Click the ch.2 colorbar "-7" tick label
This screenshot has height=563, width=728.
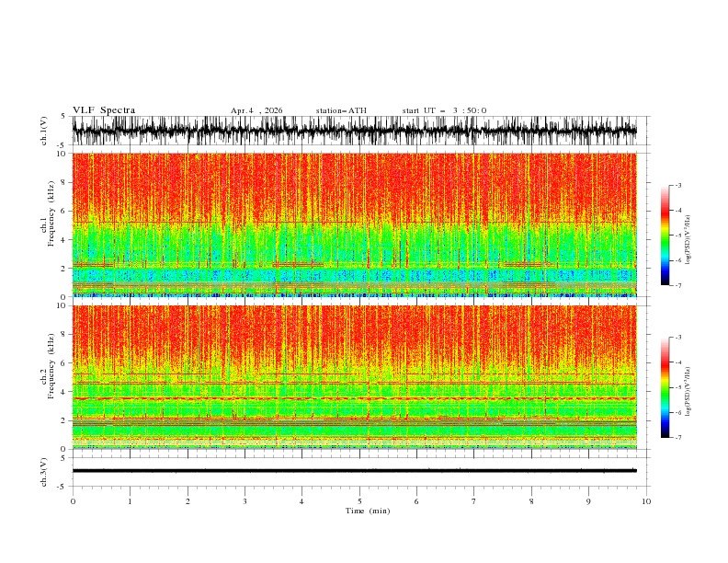point(678,437)
